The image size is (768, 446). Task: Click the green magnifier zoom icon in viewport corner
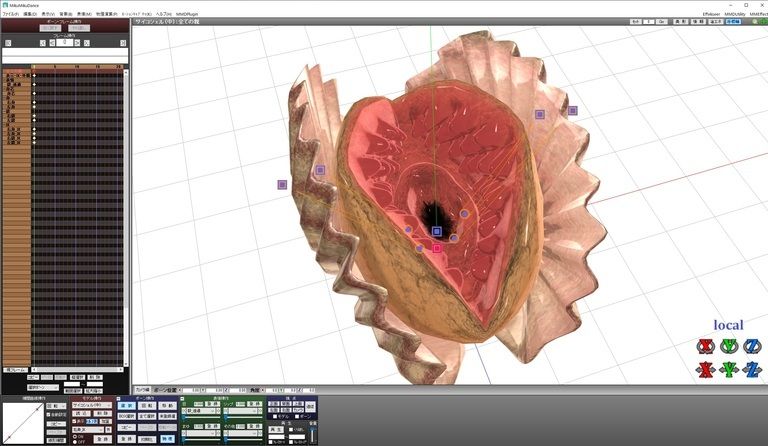pyautogui.click(x=755, y=22)
